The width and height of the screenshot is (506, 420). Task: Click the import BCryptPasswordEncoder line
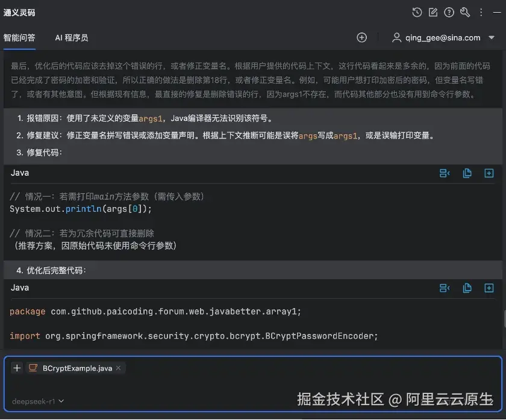point(193,336)
